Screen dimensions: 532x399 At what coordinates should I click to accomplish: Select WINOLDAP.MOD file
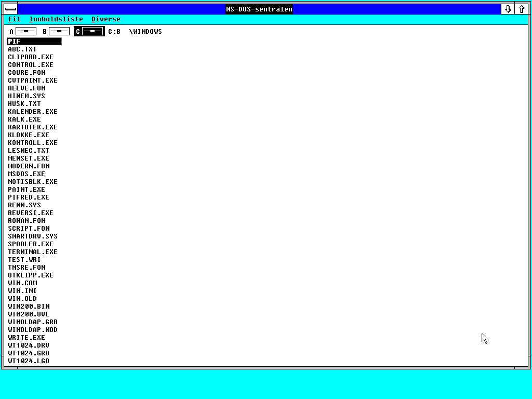(x=33, y=330)
